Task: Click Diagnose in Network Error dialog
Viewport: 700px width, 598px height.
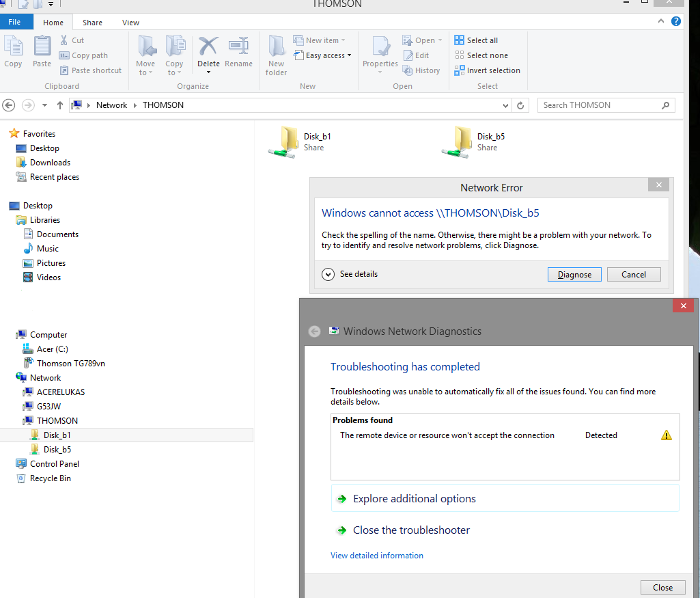Action: [x=574, y=275]
